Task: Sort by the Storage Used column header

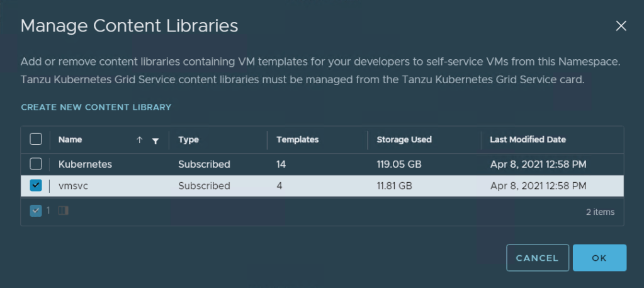Action: (x=404, y=140)
